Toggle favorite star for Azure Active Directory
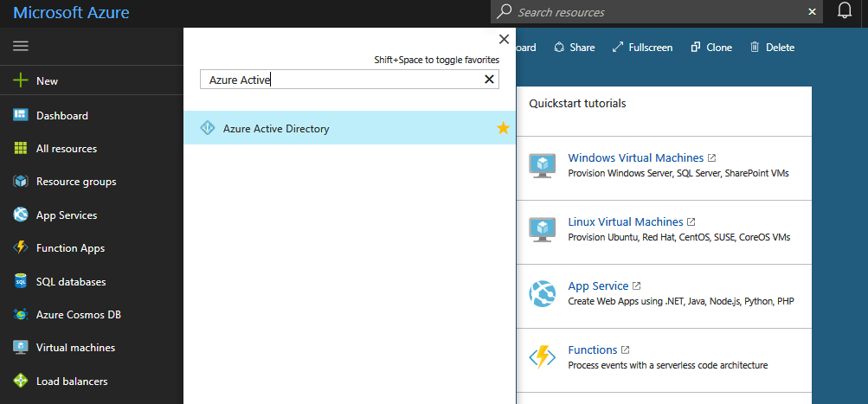Viewport: 868px width, 404px height. pyautogui.click(x=503, y=128)
